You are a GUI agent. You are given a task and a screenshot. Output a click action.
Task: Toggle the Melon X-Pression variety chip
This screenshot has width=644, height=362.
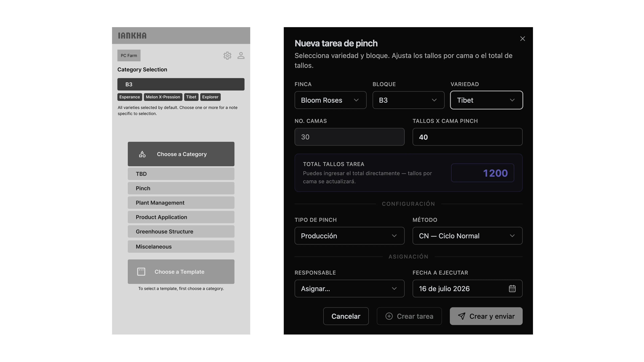(x=163, y=97)
